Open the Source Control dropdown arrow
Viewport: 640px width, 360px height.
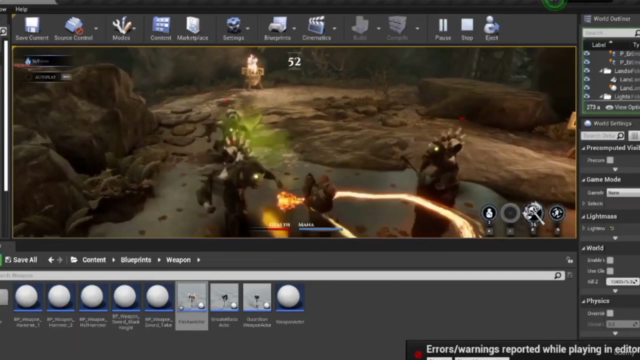[96, 28]
